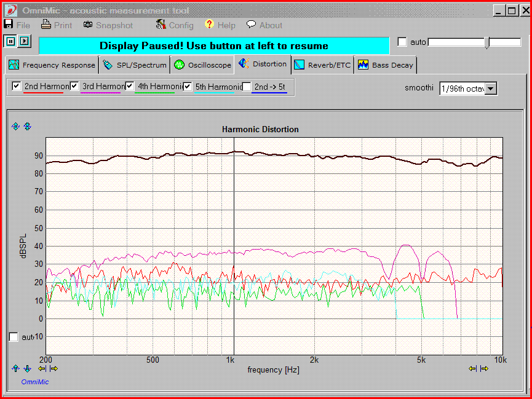
Task: Open the Config tools menu
Action: [x=175, y=25]
